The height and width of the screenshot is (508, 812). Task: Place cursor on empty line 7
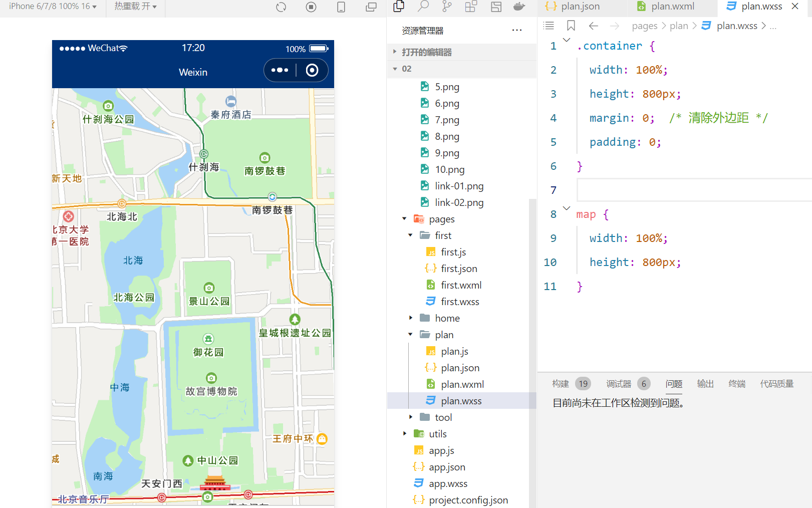click(694, 190)
